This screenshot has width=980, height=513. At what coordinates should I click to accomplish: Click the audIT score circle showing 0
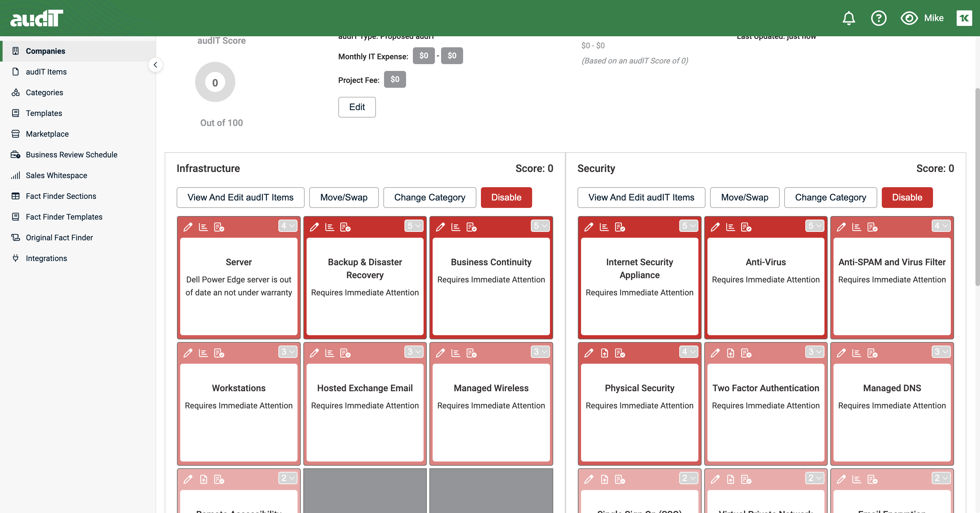tap(215, 82)
